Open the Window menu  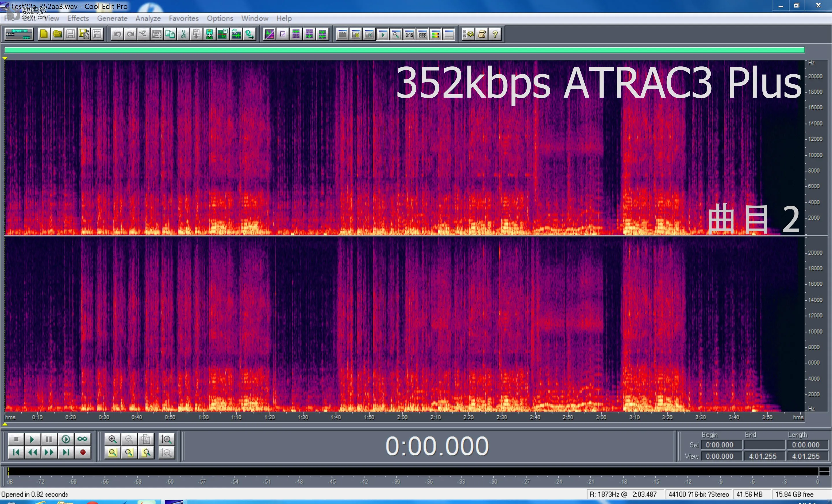(x=255, y=18)
